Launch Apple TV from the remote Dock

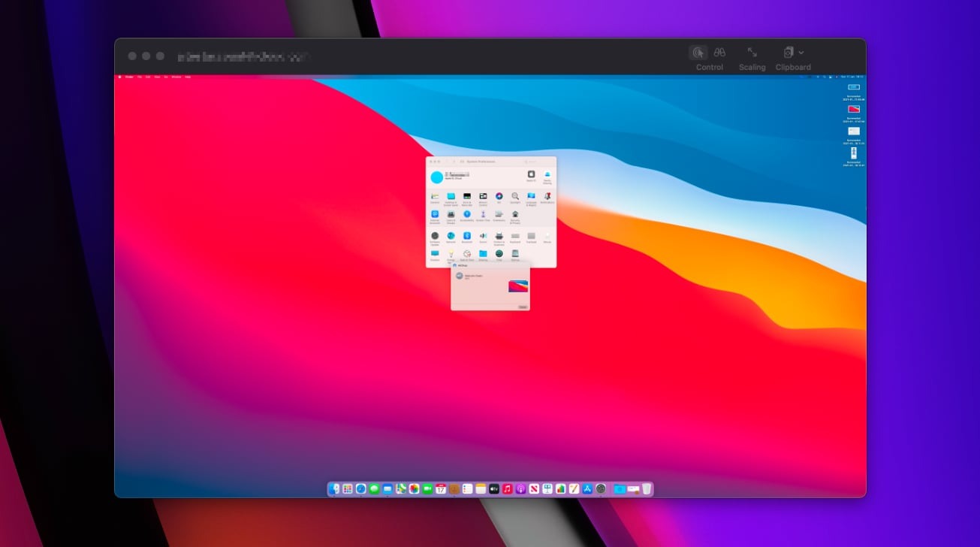494,489
